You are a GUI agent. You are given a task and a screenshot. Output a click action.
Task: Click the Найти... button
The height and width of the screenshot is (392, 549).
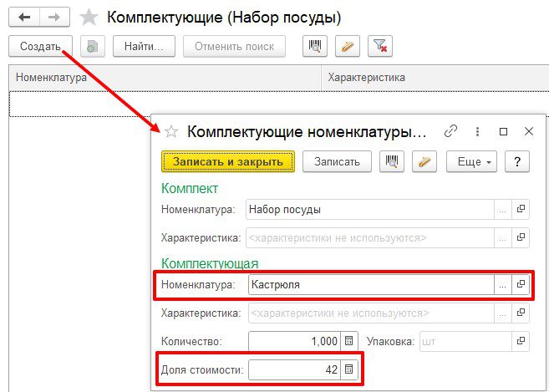144,46
